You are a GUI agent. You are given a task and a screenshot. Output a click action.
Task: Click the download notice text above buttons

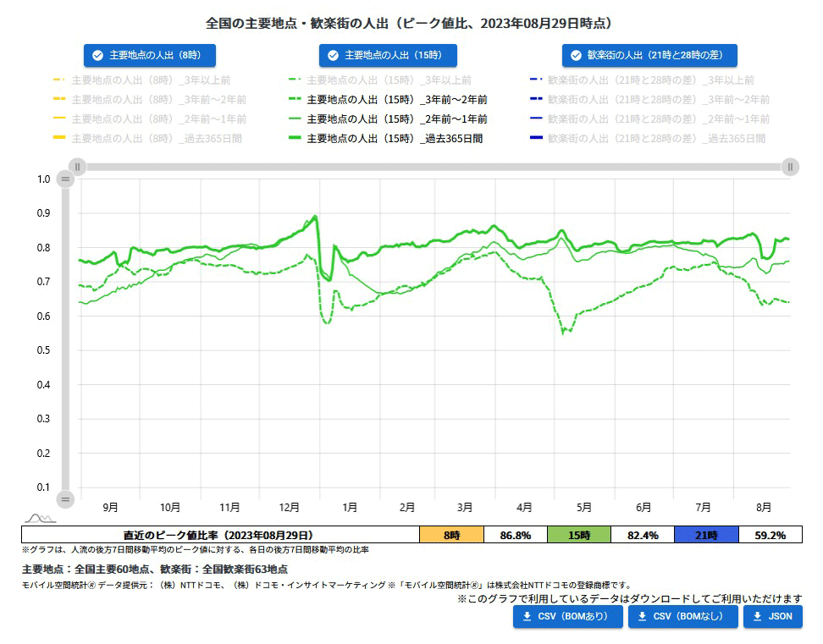pos(629,598)
